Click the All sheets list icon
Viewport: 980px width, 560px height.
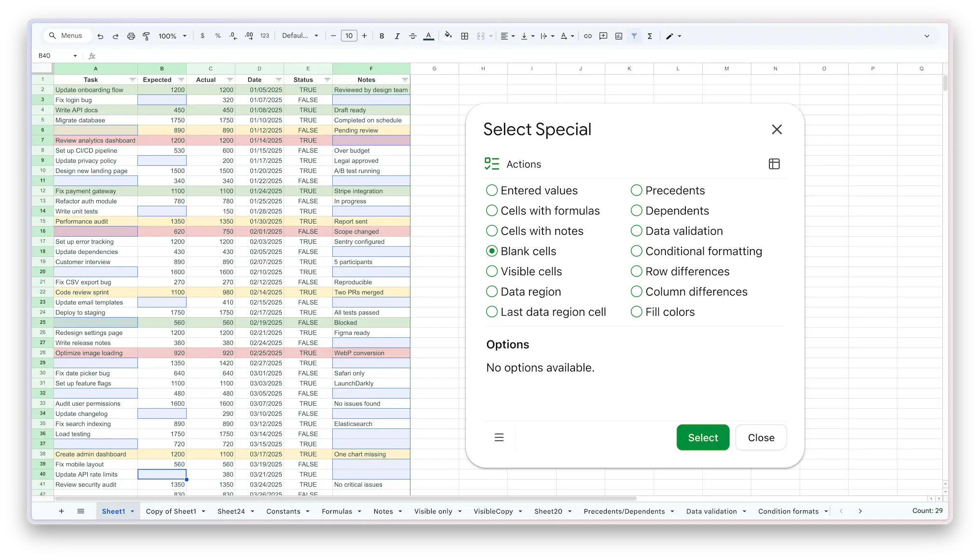81,511
